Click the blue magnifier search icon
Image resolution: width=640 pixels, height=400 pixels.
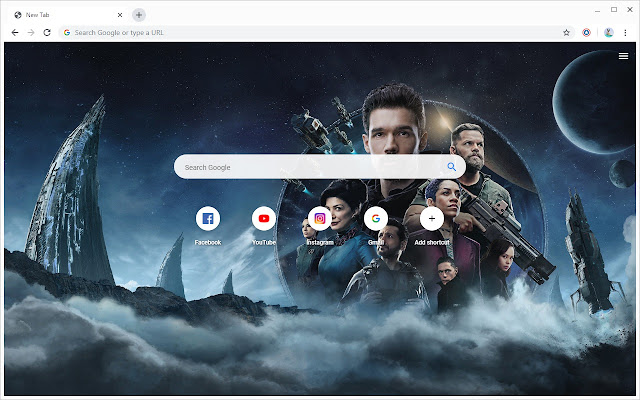click(451, 167)
